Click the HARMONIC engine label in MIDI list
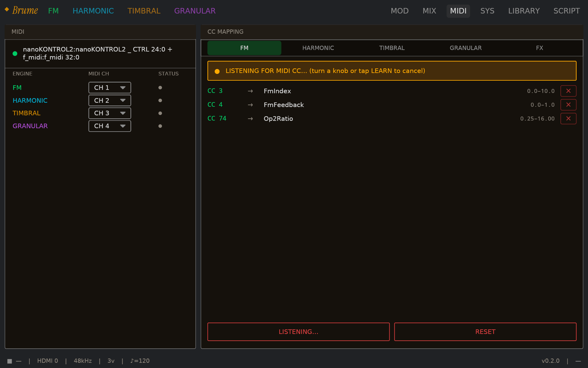This screenshot has width=588, height=368. pos(30,101)
